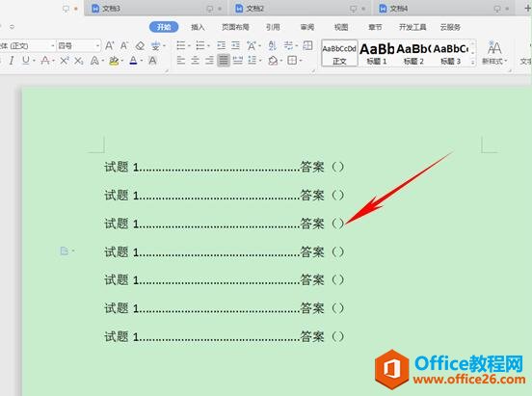
Task: Toggle underline formatting
Action: [25, 61]
